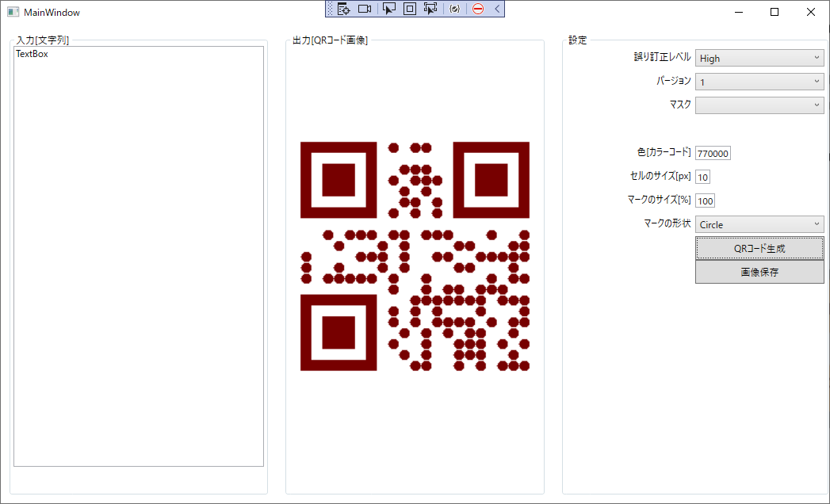Enable element selection in the running app
Screen dimensions: 830x504
tap(388, 9)
